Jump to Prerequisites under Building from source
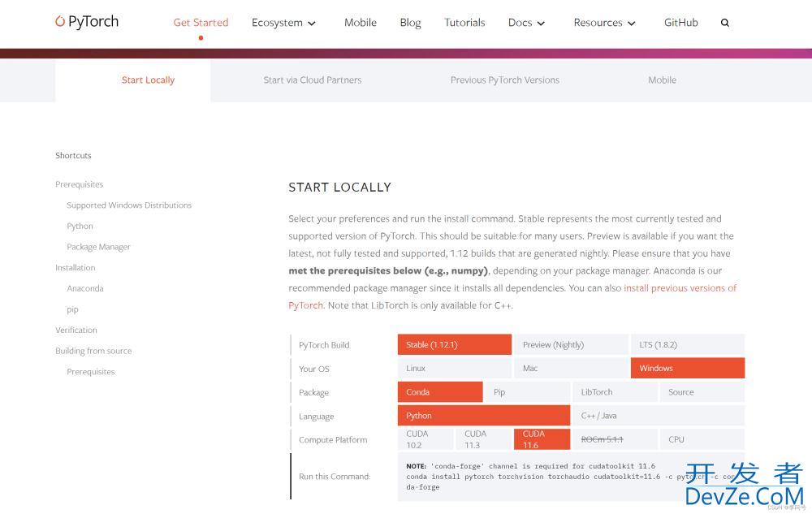The image size is (812, 514). pyautogui.click(x=91, y=372)
